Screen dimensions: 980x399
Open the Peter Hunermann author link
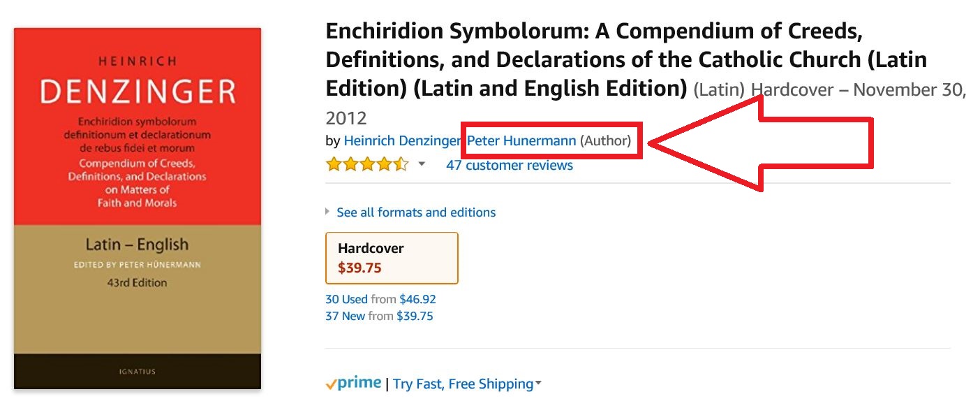tap(521, 141)
